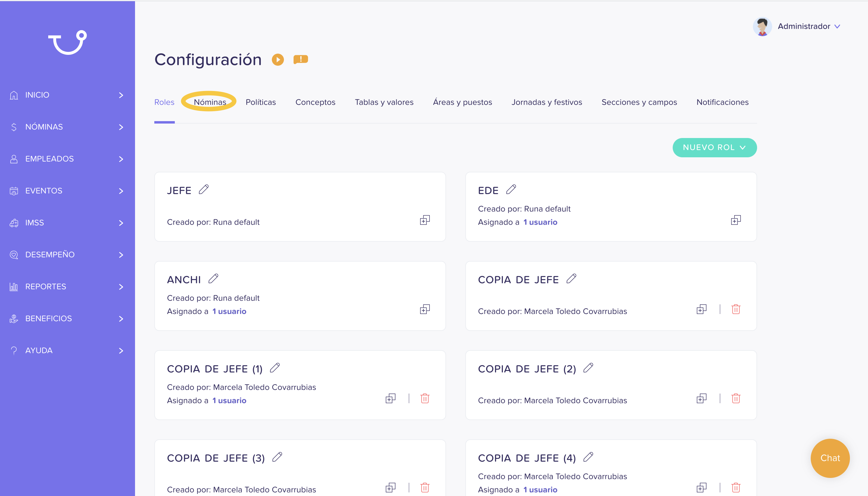Screen dimensions: 868x496
Task: Open the orange Chat bubble
Action: pyautogui.click(x=830, y=458)
